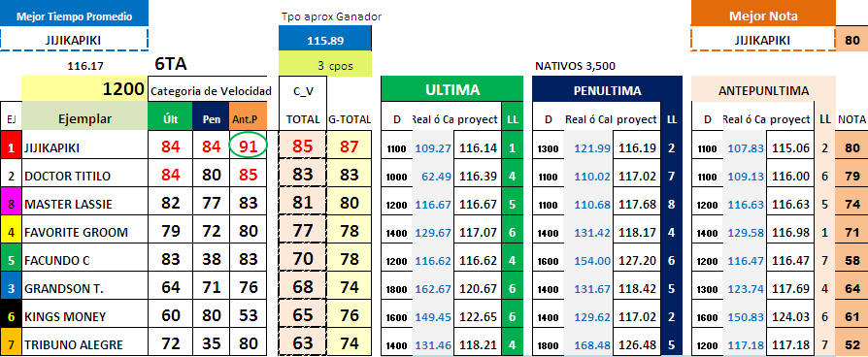Select the 6TA race label

tap(171, 64)
